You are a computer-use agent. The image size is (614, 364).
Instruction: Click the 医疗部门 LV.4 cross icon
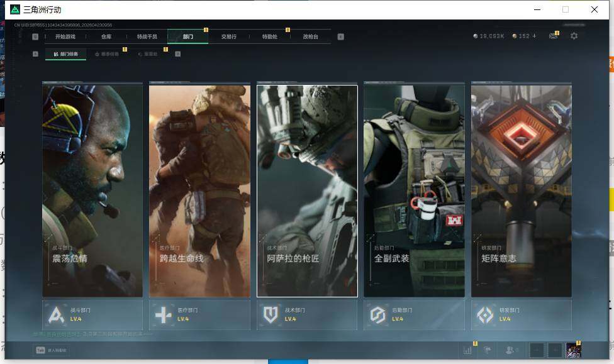[x=164, y=315]
